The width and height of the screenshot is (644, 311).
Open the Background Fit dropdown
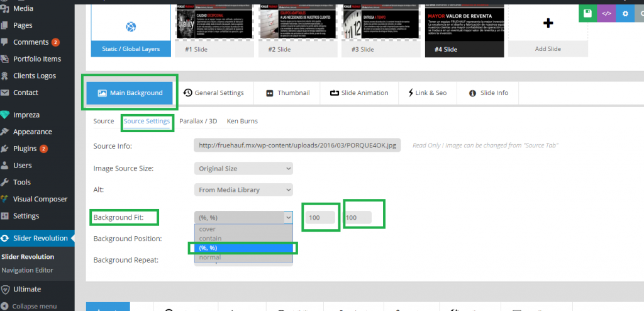pos(243,217)
